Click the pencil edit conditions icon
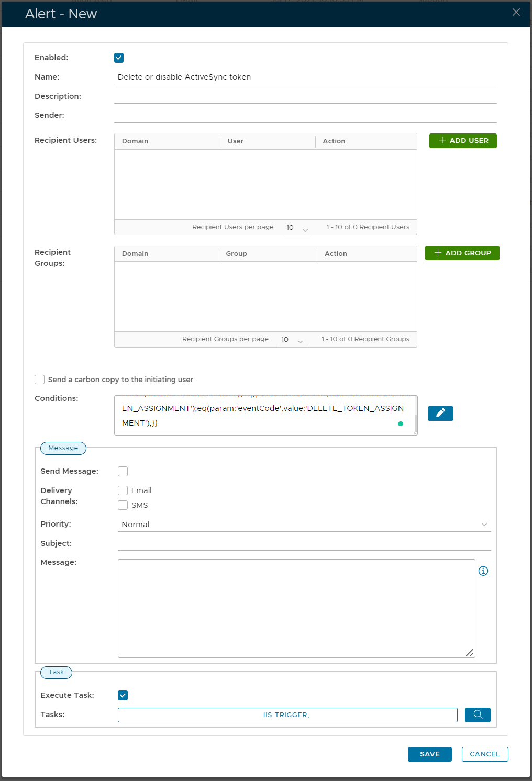Image resolution: width=532 pixels, height=781 pixels. click(440, 414)
